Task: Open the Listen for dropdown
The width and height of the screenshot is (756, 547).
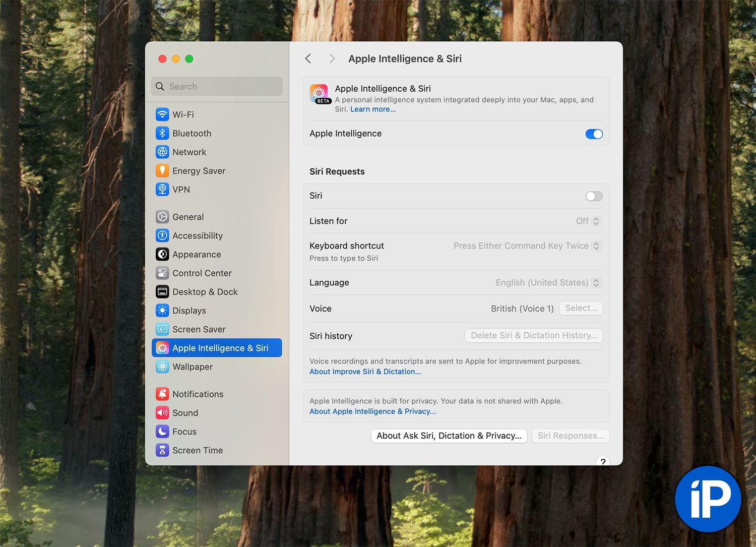Action: [x=588, y=221]
